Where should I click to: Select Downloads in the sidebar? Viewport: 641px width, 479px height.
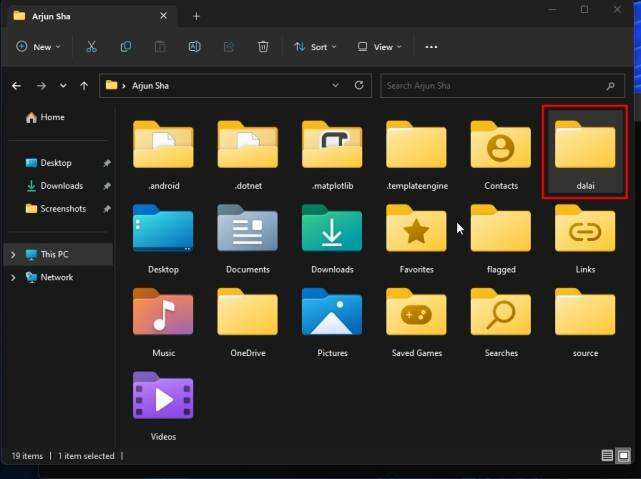(61, 186)
